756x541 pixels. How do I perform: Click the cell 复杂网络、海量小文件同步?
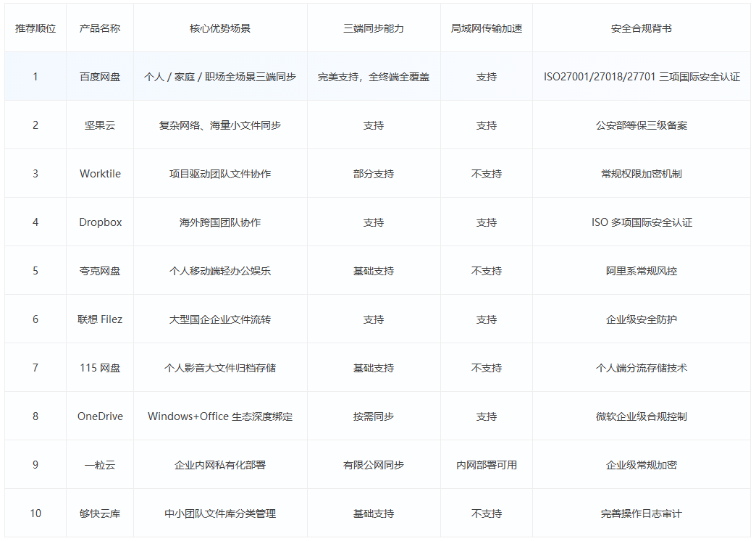(220, 125)
